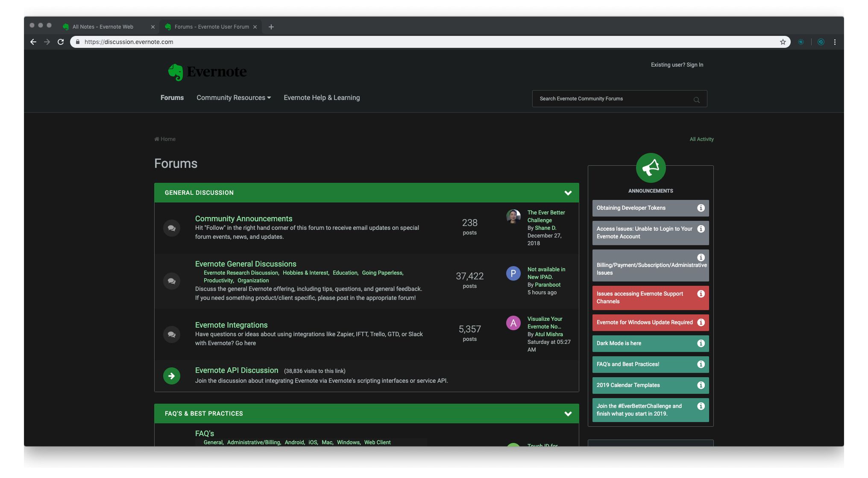This screenshot has width=868, height=478.
Task: Open Evernote Integrations forum
Action: pyautogui.click(x=231, y=325)
